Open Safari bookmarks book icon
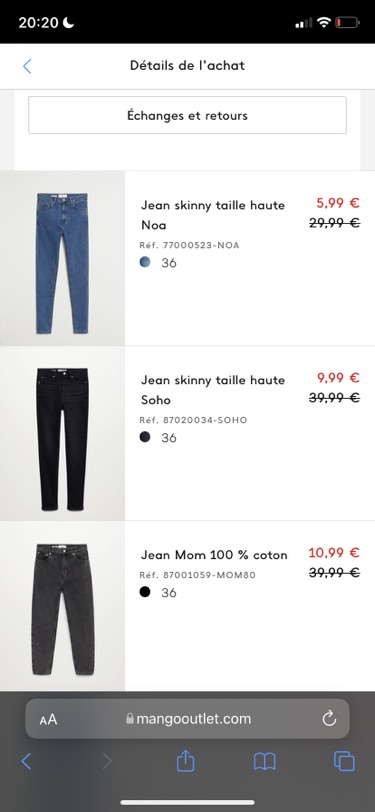Screen dimensions: 375x812 265,761
